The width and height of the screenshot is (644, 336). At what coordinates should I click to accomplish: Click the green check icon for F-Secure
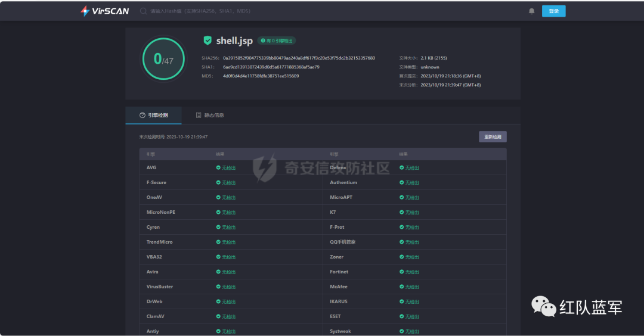point(218,182)
